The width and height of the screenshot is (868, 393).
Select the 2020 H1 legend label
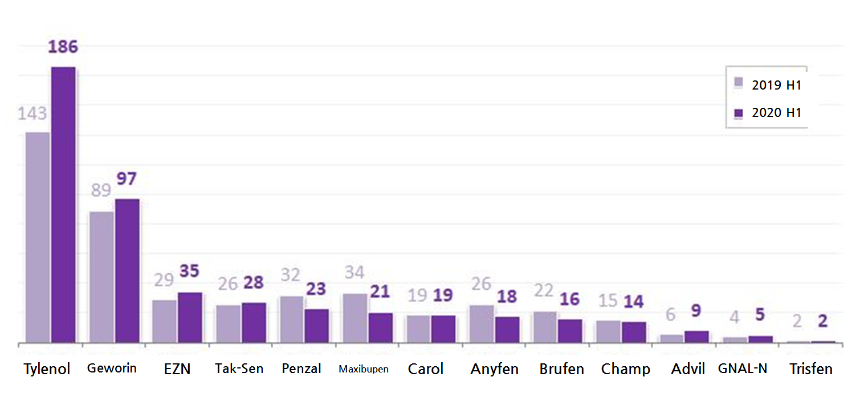pos(776,113)
